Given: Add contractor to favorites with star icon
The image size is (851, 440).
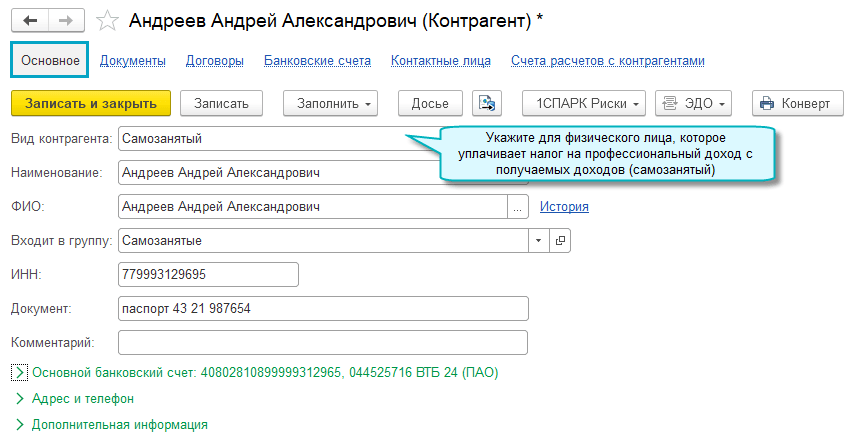Looking at the screenshot, I should 109,21.
